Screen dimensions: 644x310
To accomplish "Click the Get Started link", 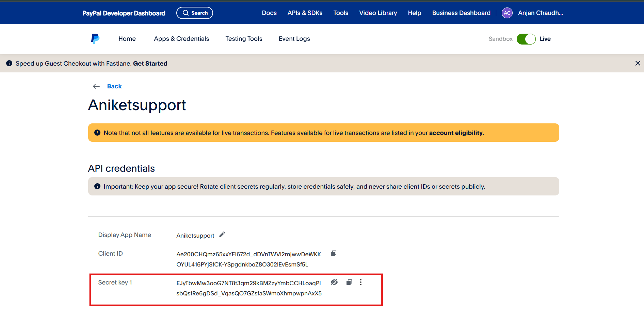I will [150, 64].
